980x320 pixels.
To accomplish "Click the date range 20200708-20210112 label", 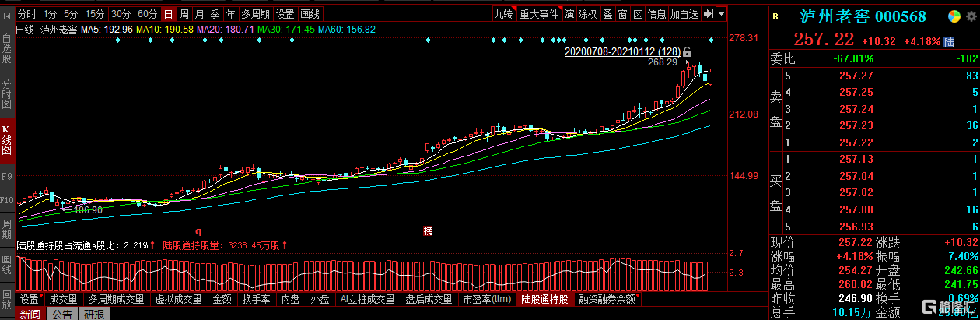I will [x=621, y=51].
